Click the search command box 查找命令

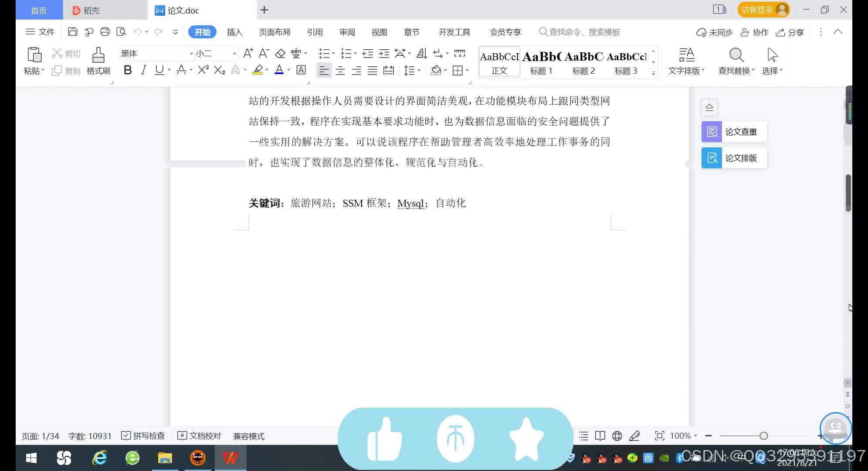[580, 32]
